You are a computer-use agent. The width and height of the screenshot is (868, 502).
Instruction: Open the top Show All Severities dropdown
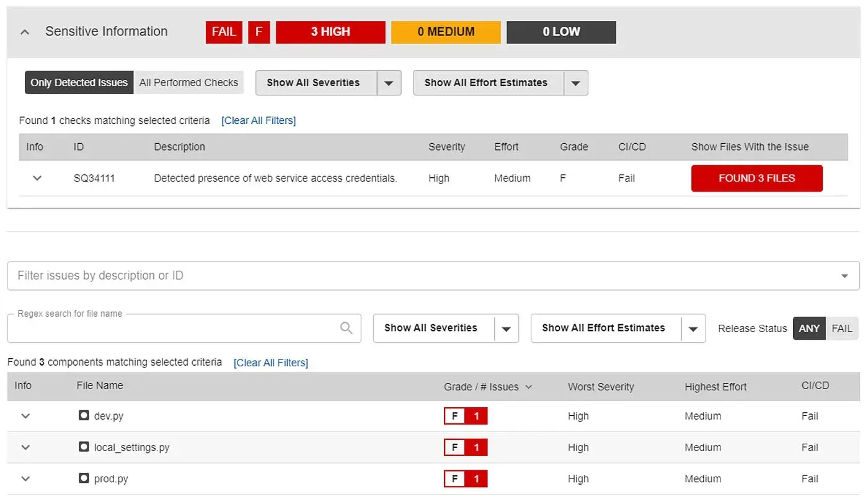(x=389, y=82)
